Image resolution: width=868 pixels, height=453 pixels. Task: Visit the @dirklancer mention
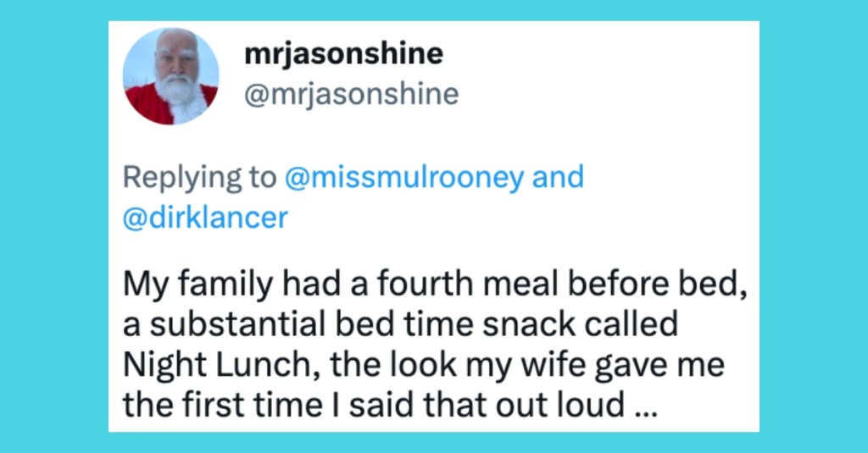point(205,218)
